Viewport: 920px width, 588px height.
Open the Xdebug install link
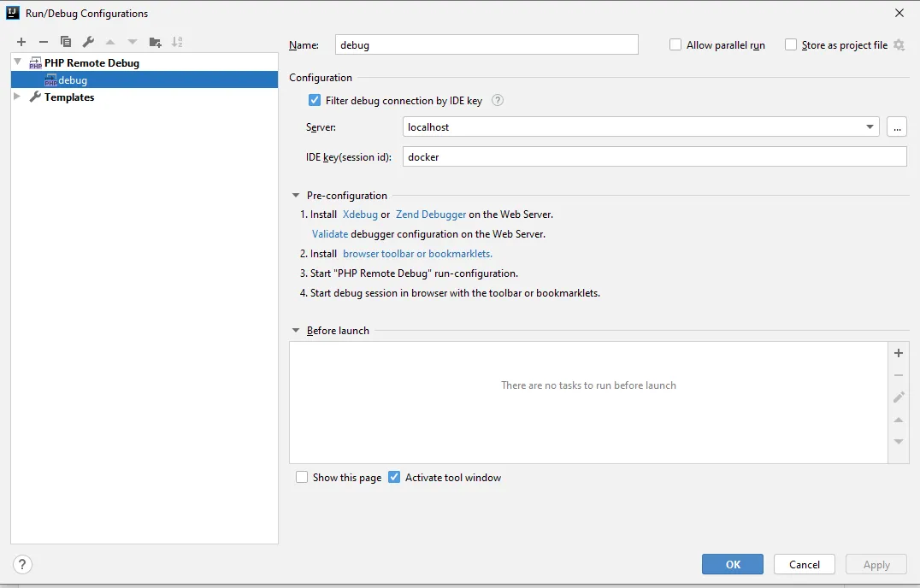coord(360,215)
